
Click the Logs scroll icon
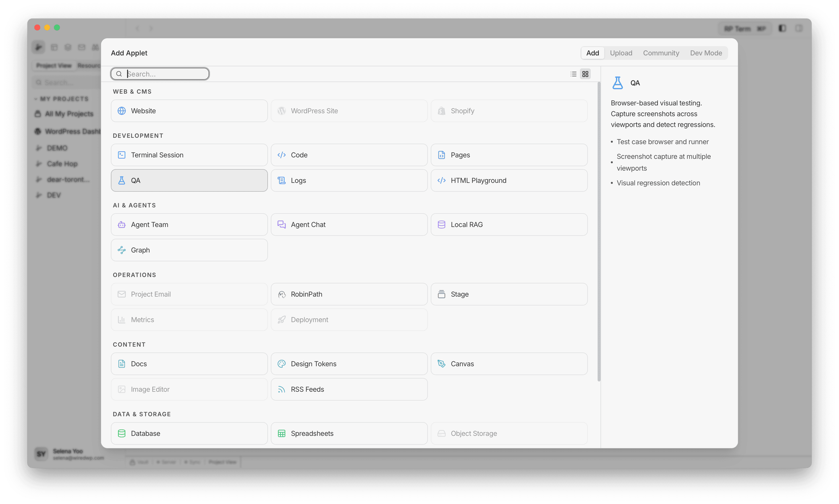pos(281,180)
